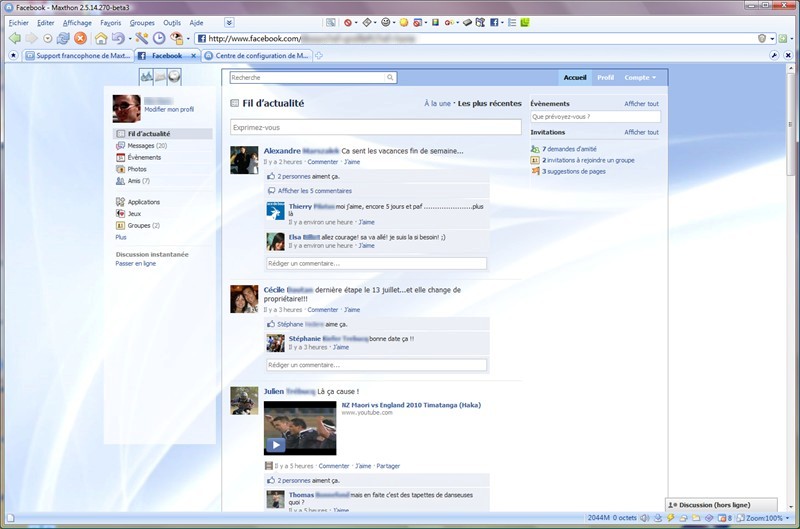The width and height of the screenshot is (800, 529).
Task: Go back with the green arrow
Action: click(15, 38)
